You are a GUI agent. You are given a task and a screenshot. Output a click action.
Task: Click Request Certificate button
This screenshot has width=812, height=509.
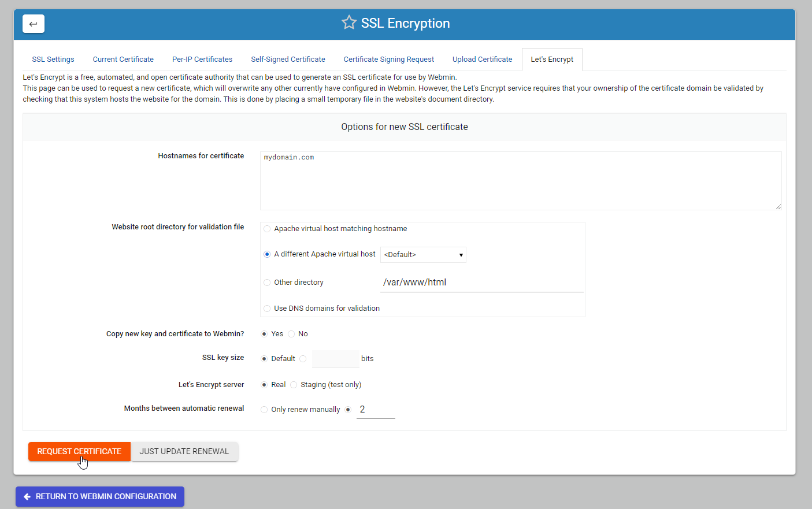click(79, 451)
